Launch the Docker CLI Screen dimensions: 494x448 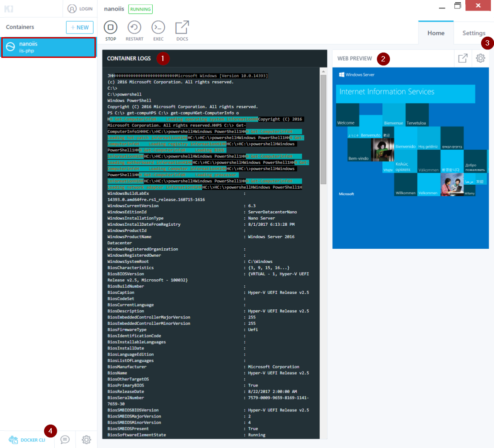coord(27,440)
